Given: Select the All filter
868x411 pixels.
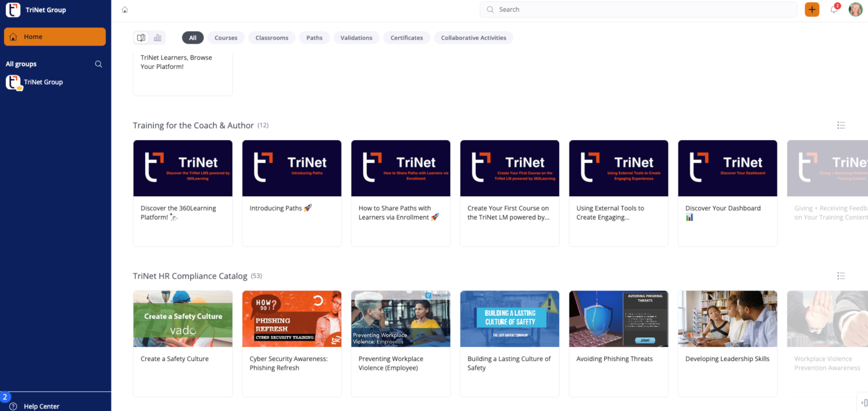Looking at the screenshot, I should [193, 38].
